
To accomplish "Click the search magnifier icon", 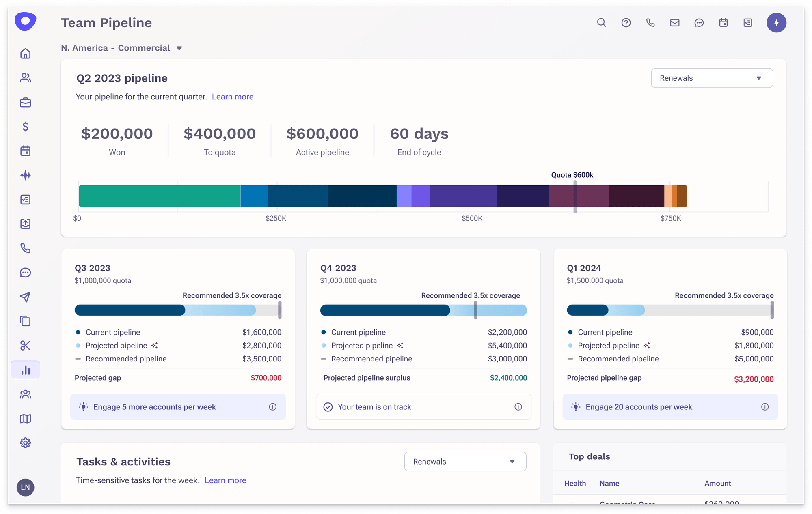I will 601,23.
